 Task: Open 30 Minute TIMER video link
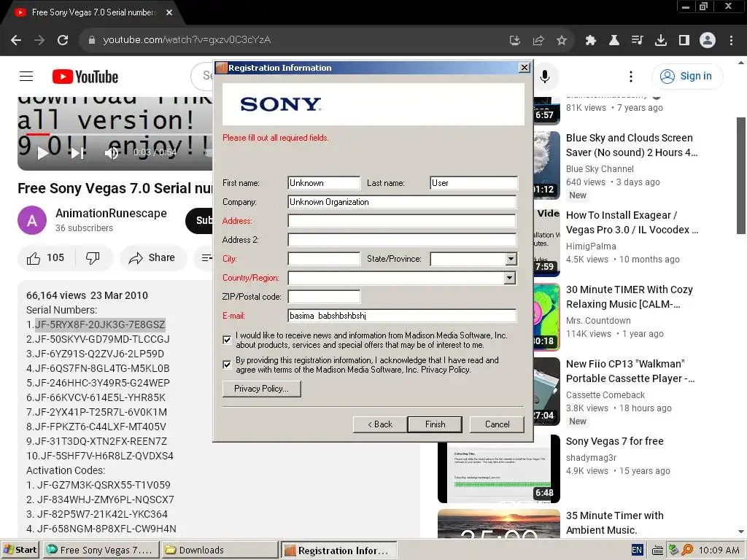630,297
